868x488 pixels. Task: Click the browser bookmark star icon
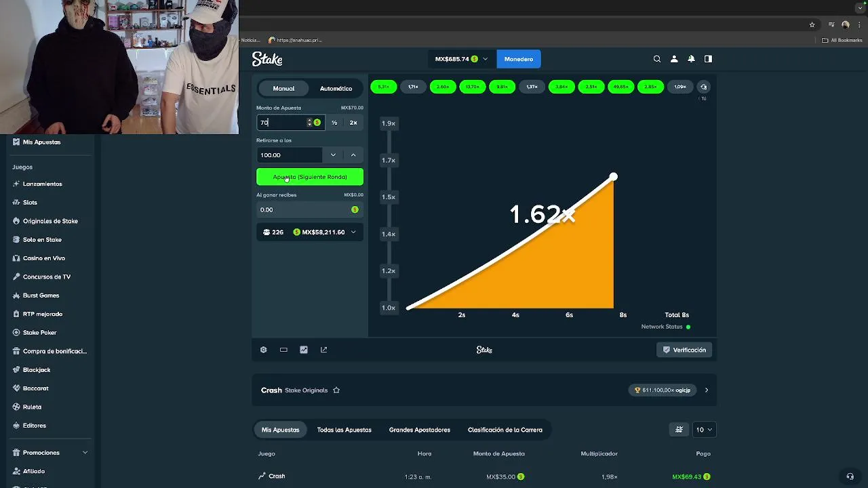(812, 24)
